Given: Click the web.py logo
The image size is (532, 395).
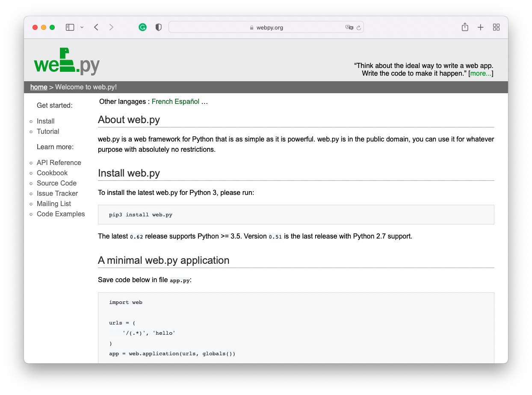Looking at the screenshot, I should (x=67, y=61).
